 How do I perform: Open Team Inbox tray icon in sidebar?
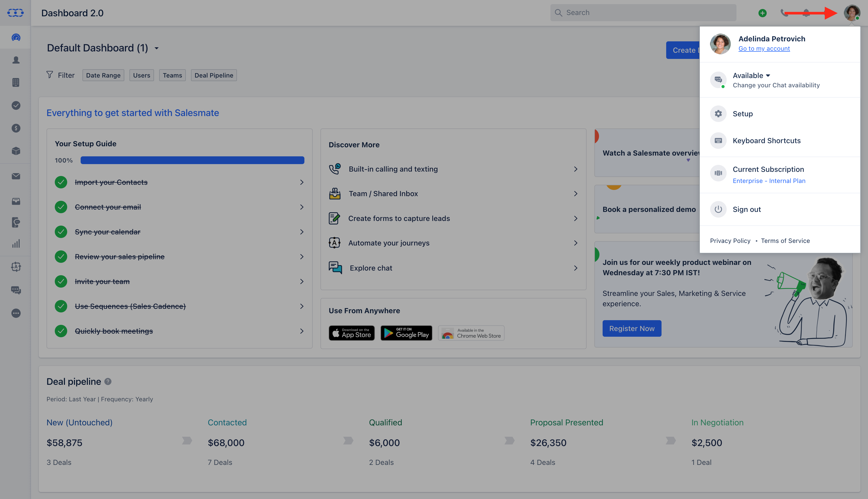pos(16,201)
